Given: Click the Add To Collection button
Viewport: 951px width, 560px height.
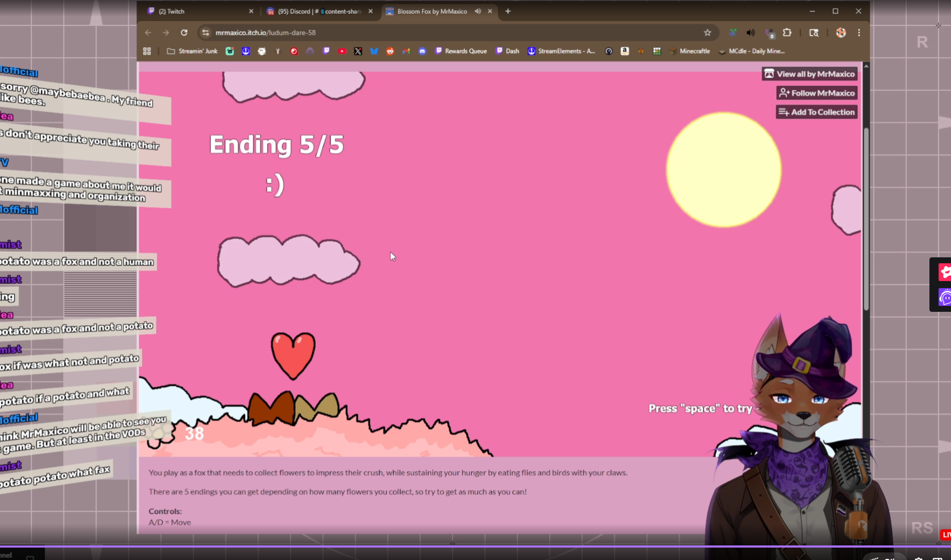Looking at the screenshot, I should pyautogui.click(x=817, y=112).
